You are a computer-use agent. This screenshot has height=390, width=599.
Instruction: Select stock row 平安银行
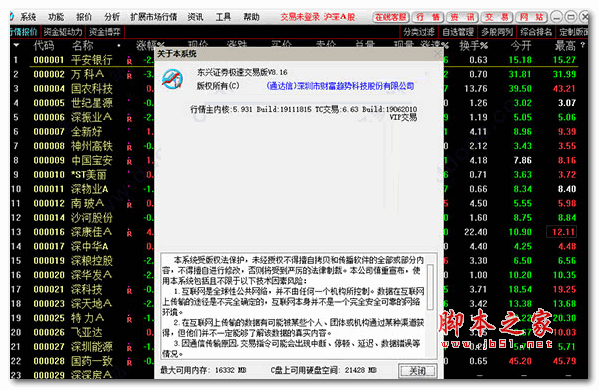click(x=92, y=60)
